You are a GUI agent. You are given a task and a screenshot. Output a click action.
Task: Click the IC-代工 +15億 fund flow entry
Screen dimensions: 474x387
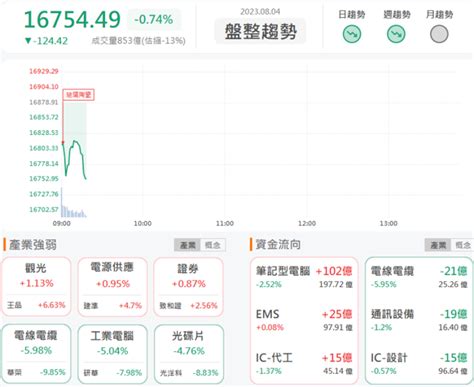pos(304,364)
